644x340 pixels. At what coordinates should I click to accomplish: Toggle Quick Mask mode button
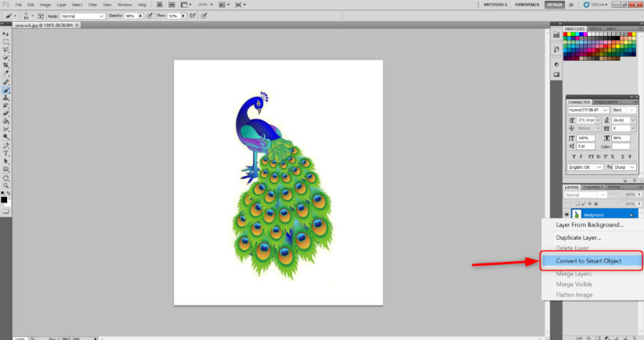click(5, 211)
